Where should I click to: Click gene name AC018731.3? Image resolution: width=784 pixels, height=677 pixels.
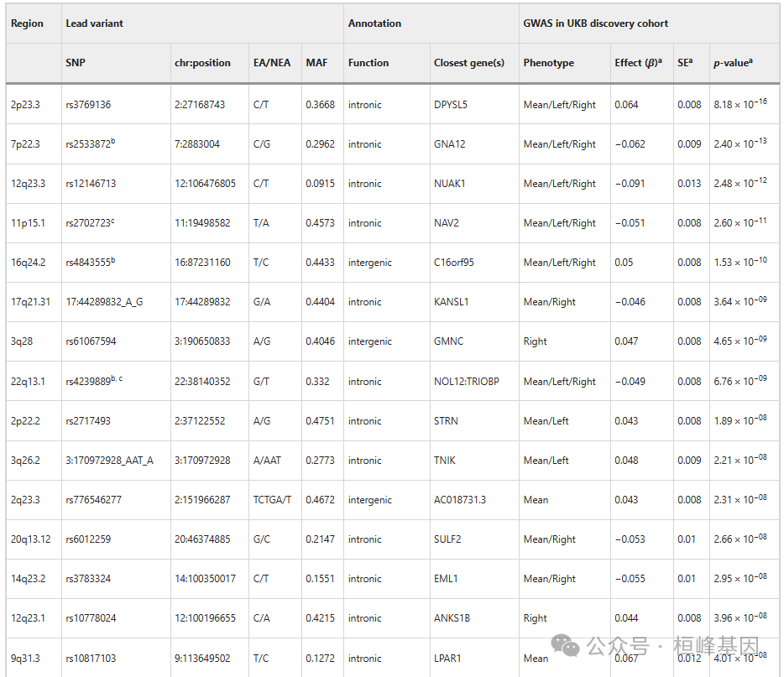point(460,500)
